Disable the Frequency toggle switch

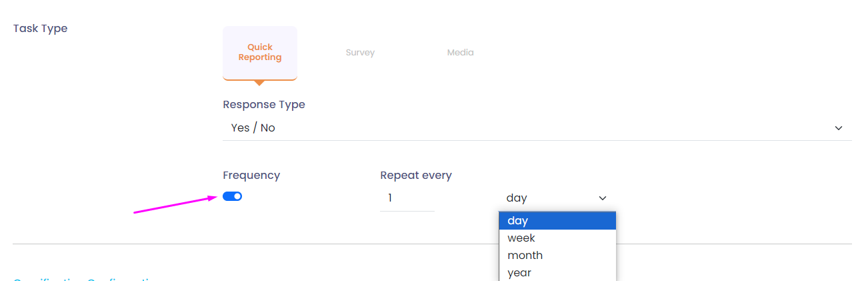tap(233, 196)
